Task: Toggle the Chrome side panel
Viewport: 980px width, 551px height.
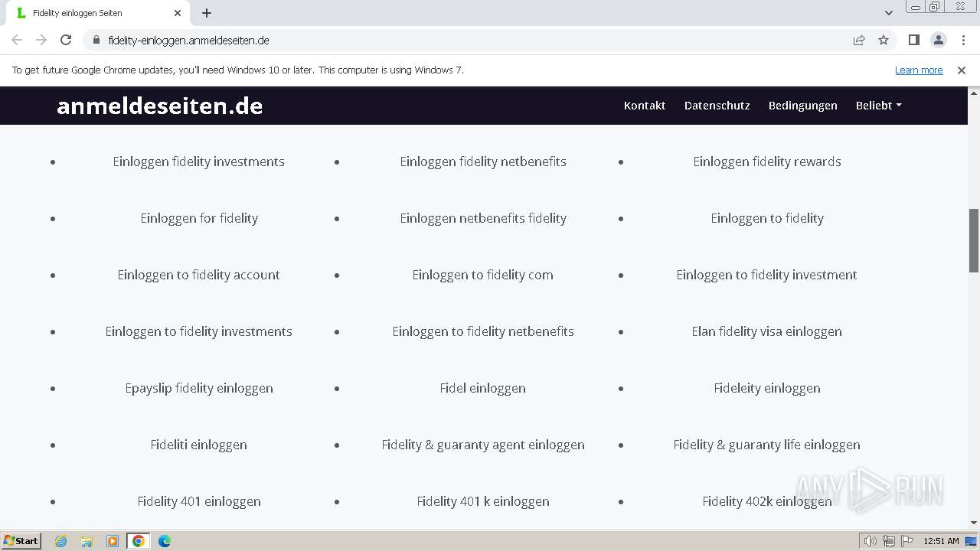Action: click(914, 40)
